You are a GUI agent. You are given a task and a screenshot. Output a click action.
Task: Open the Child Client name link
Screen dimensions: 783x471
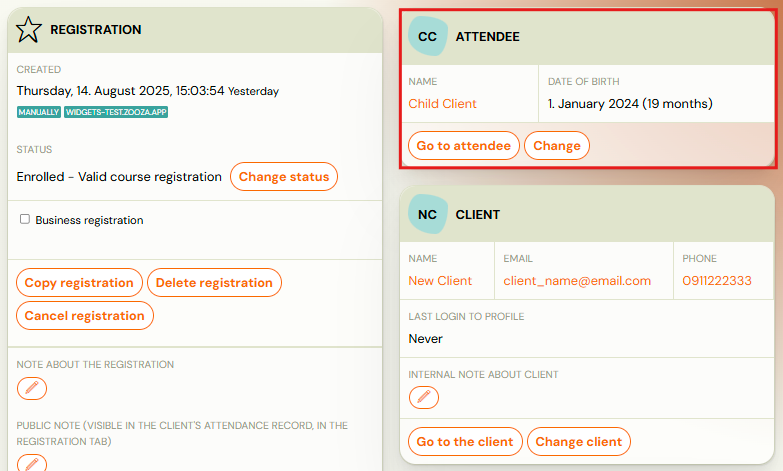[442, 104]
